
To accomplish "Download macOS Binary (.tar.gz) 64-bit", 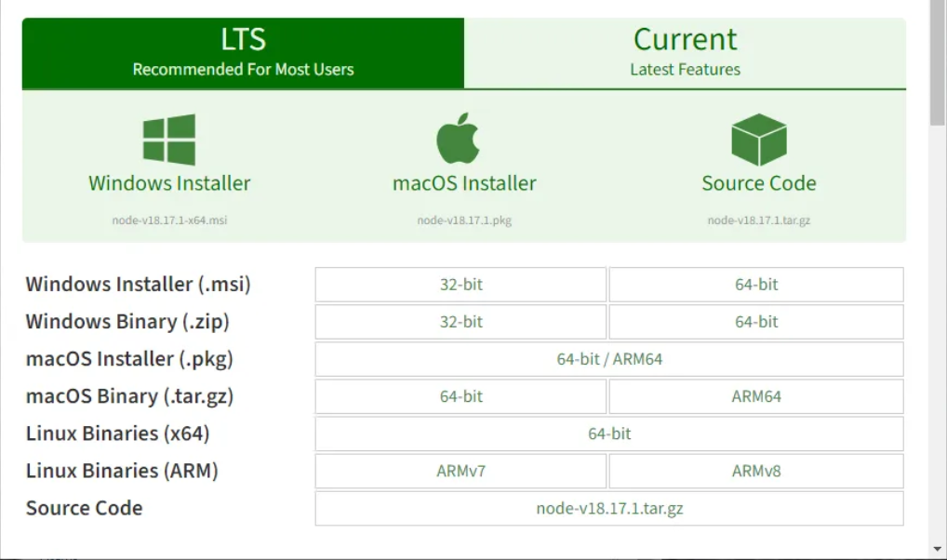I will click(x=460, y=397).
